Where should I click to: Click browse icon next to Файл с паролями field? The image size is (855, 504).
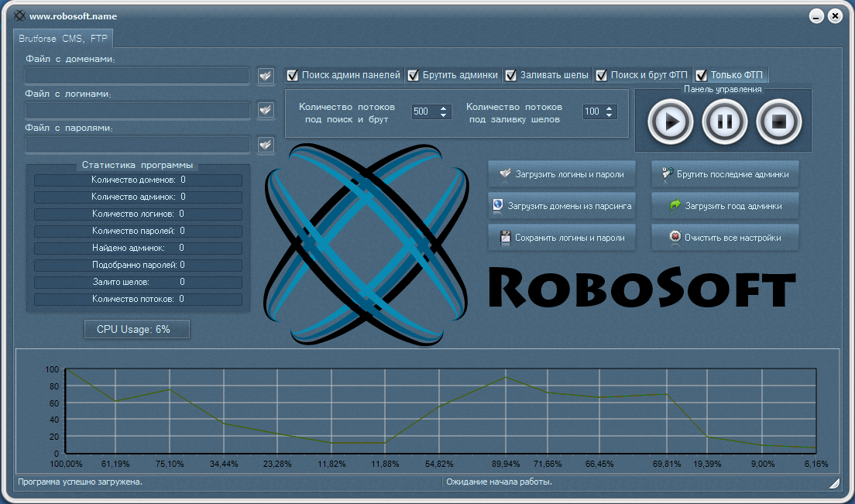coord(266,145)
